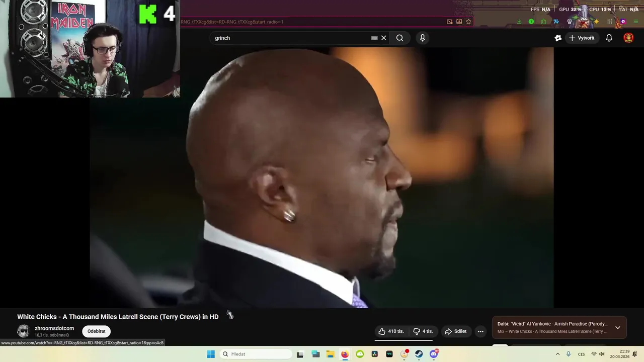Clear the search text with the X icon

point(383,38)
